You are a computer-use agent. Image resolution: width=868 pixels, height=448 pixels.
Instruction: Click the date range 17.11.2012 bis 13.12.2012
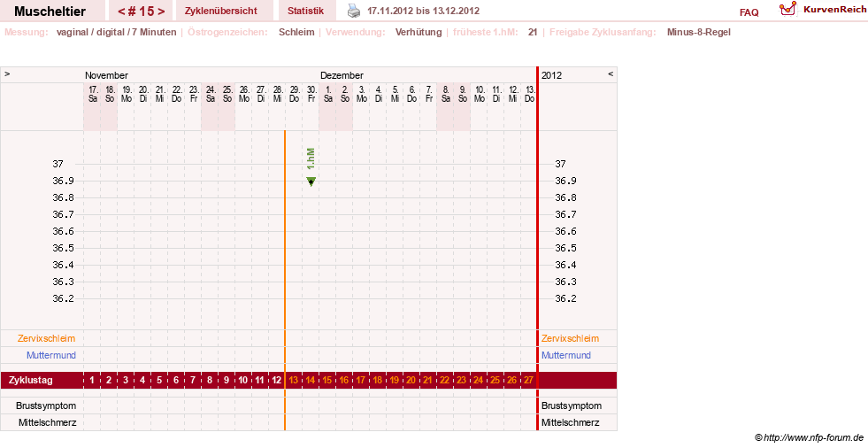(424, 11)
